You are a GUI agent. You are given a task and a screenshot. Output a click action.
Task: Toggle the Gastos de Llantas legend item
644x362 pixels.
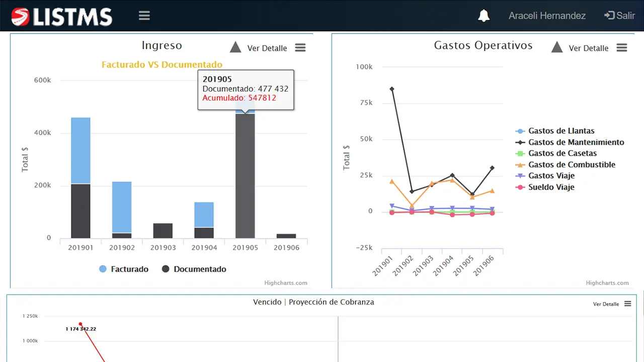pyautogui.click(x=561, y=131)
